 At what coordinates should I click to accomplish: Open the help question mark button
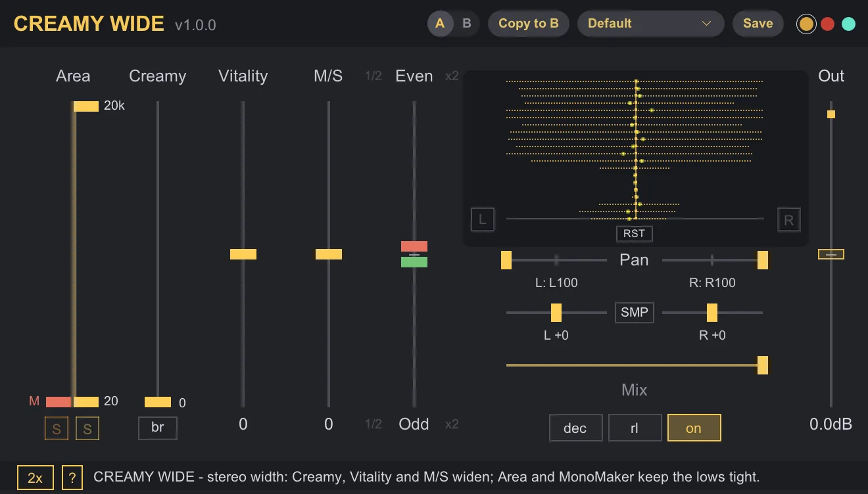[72, 478]
